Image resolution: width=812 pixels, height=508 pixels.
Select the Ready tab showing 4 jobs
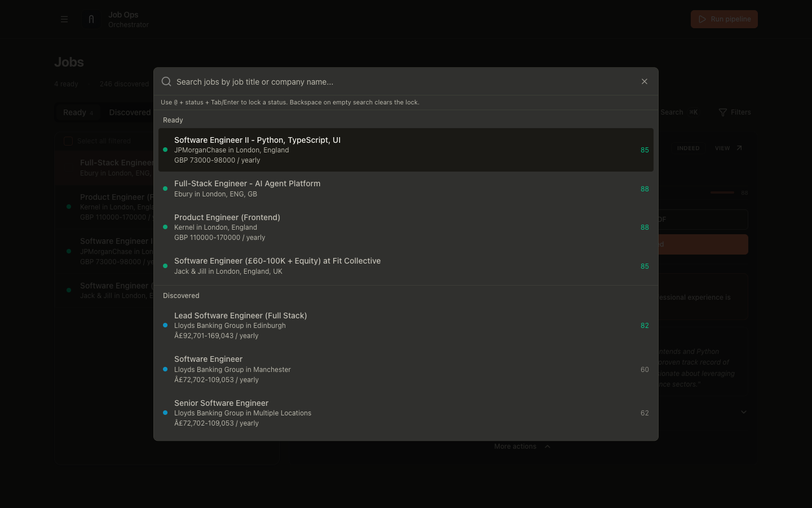(78, 112)
